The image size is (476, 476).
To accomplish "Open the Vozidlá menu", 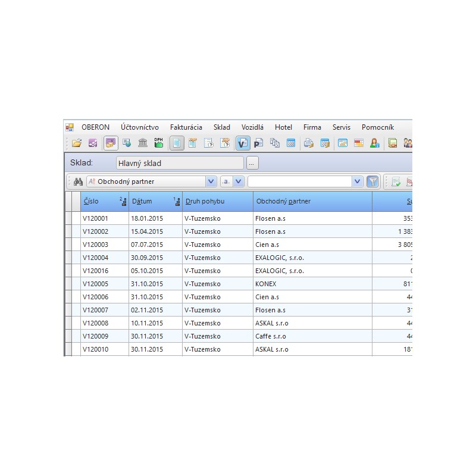I will pos(252,127).
